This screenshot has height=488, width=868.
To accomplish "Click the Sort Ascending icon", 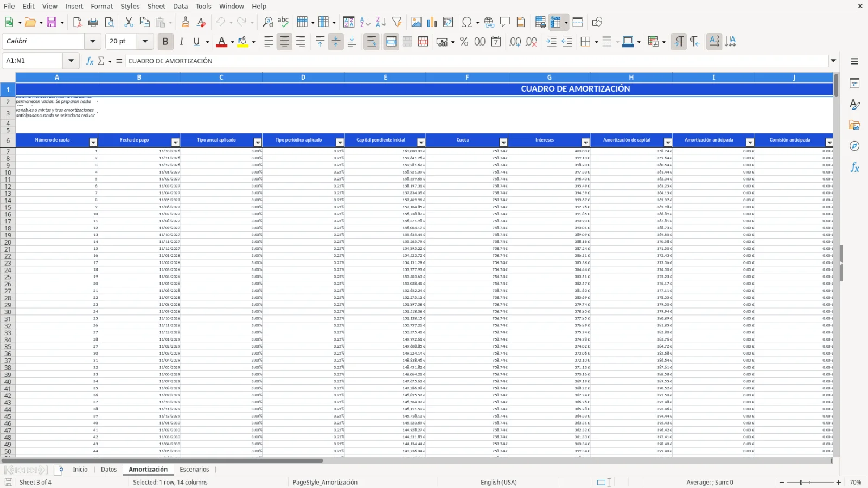I will 365,22.
